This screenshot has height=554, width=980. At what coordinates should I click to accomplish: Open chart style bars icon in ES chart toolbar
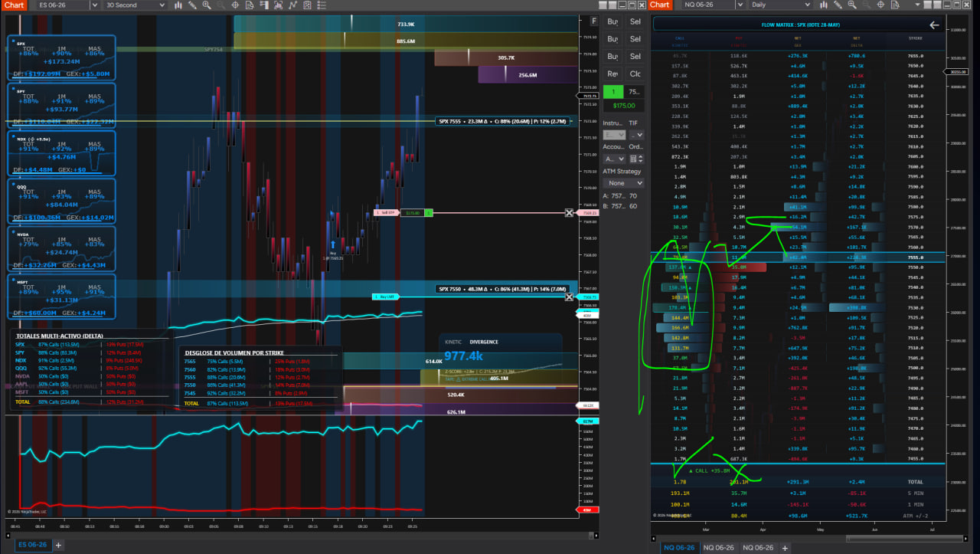tap(178, 5)
